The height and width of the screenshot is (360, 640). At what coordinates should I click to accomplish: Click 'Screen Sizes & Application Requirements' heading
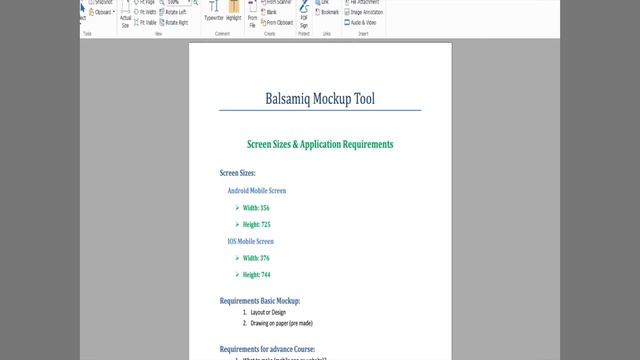click(x=320, y=144)
